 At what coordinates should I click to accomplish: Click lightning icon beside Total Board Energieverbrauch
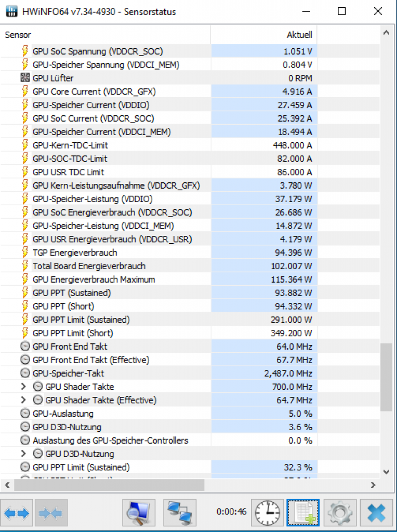[25, 265]
